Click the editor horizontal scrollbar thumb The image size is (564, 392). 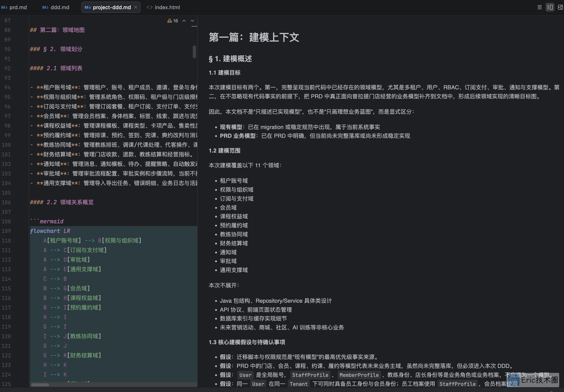click(40, 385)
